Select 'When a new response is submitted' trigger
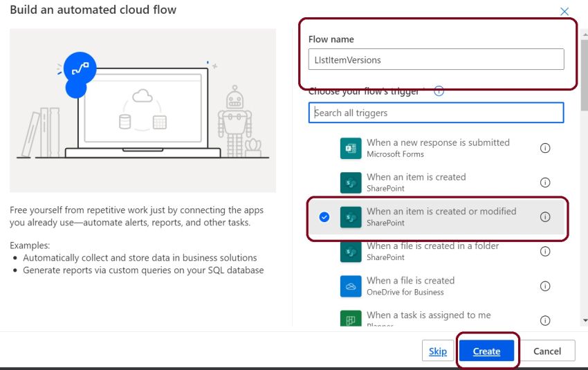Screen dimensions: 588x370 pyautogui.click(x=436, y=148)
